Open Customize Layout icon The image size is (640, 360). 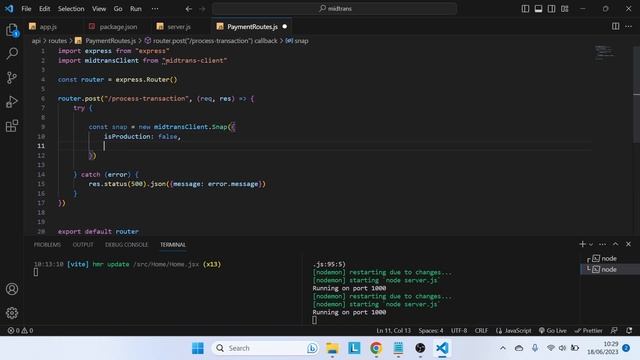click(x=564, y=9)
